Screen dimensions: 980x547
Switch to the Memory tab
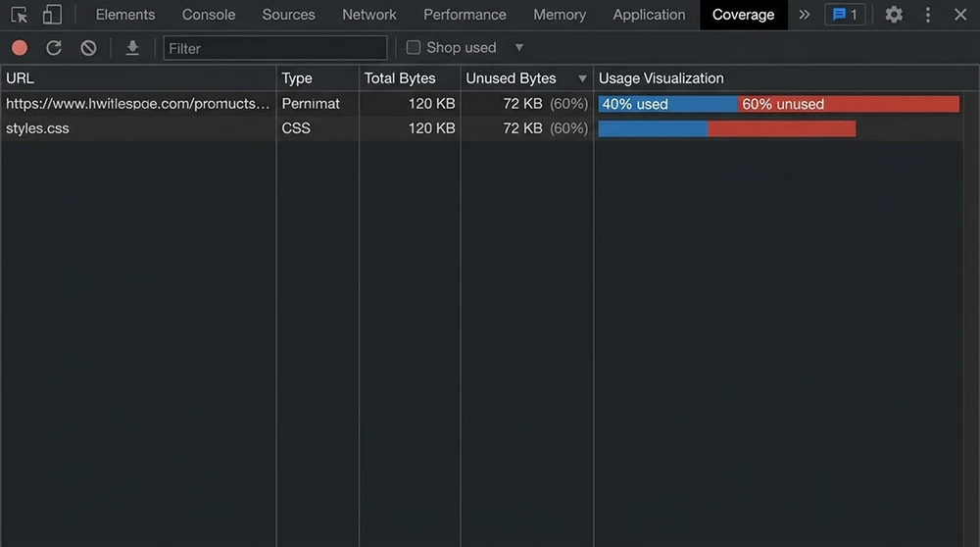coord(560,15)
